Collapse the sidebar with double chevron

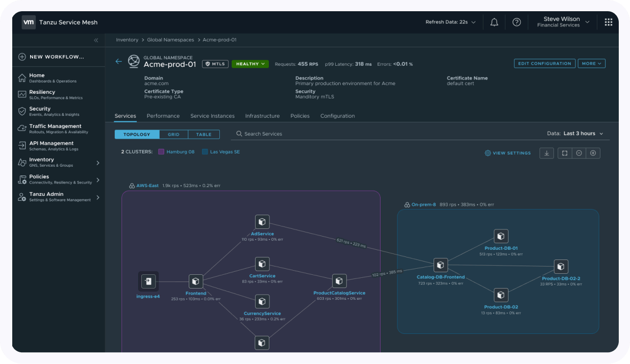coord(96,40)
